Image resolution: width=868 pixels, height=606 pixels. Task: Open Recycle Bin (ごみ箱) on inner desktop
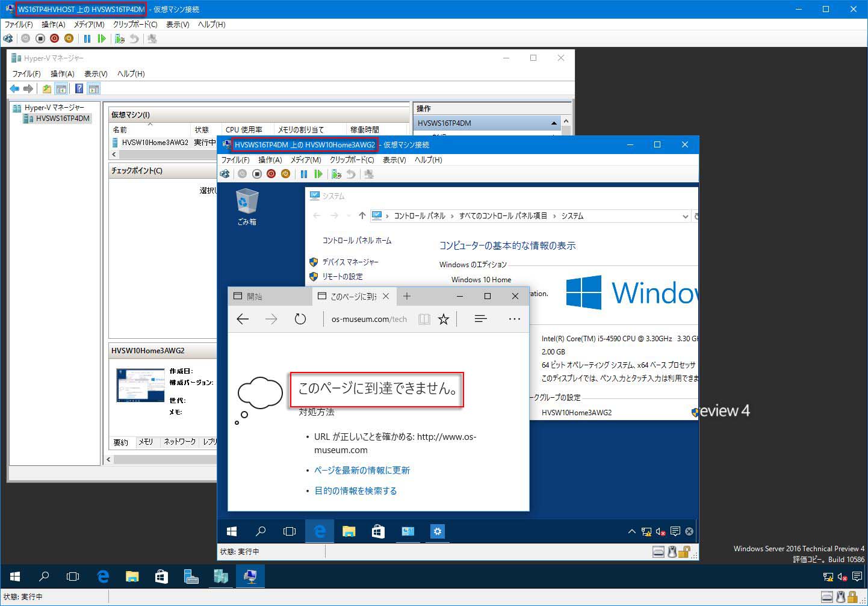(247, 207)
